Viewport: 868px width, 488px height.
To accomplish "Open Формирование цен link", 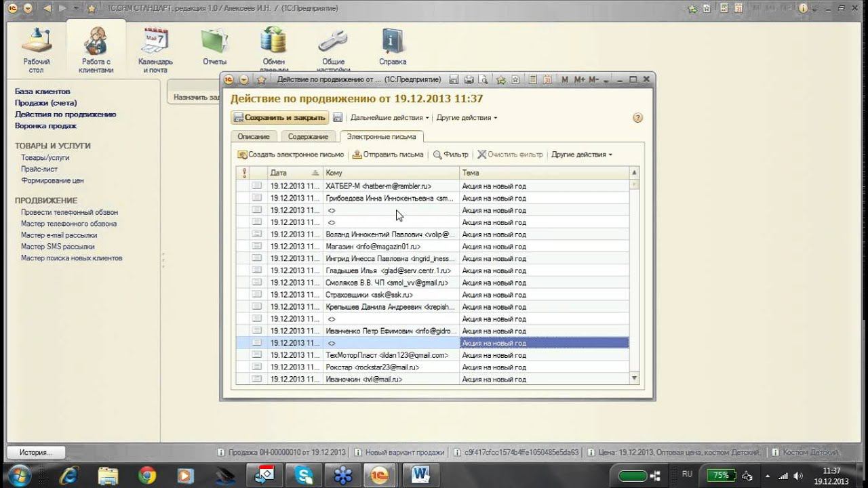I will (52, 181).
